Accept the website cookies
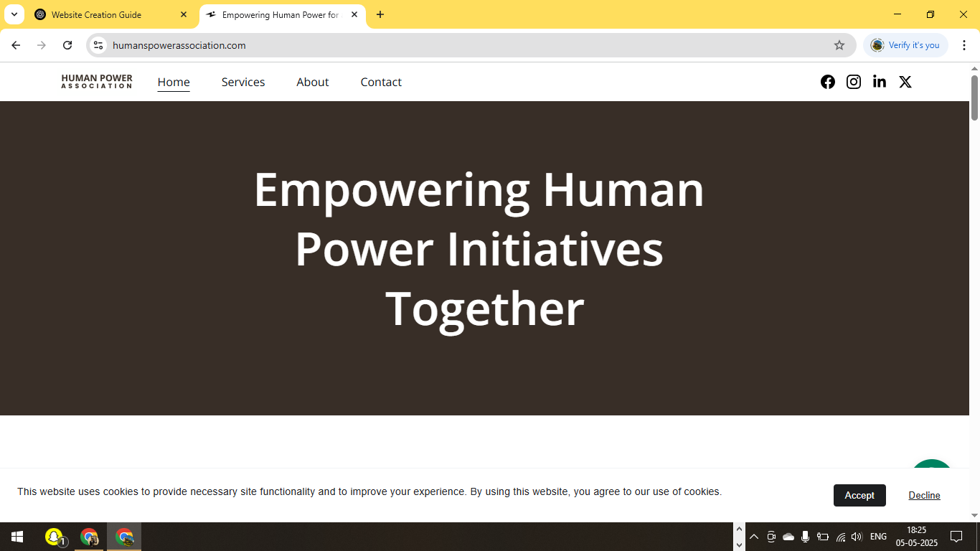 click(859, 495)
